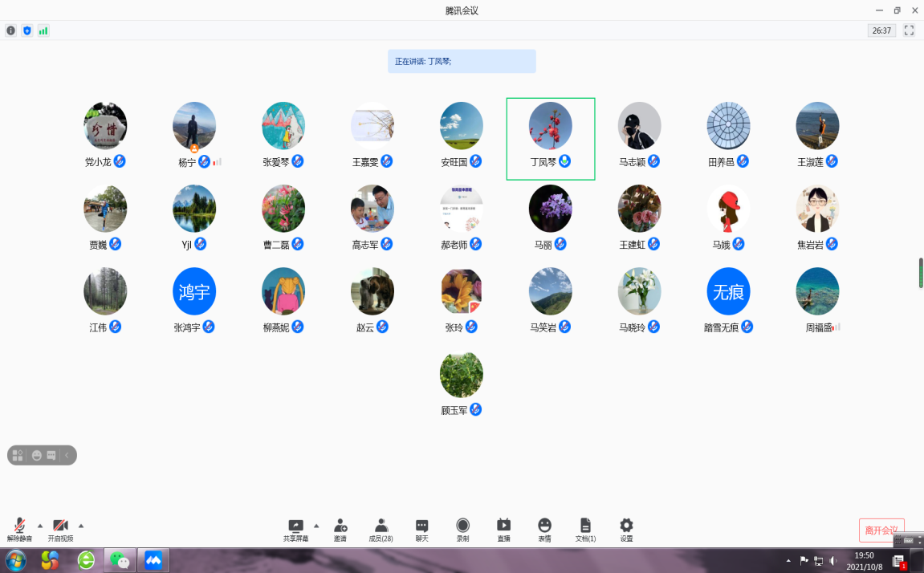The image size is (924, 573).
Task: Open the 成员(28) members list
Action: click(x=381, y=526)
